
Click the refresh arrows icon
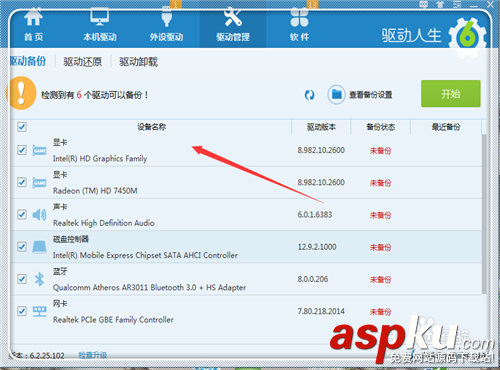pos(309,95)
